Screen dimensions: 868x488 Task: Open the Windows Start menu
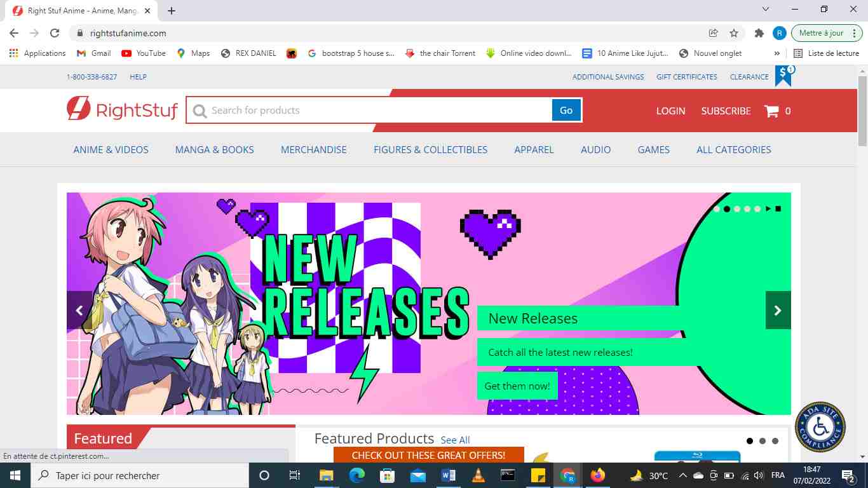(15, 475)
